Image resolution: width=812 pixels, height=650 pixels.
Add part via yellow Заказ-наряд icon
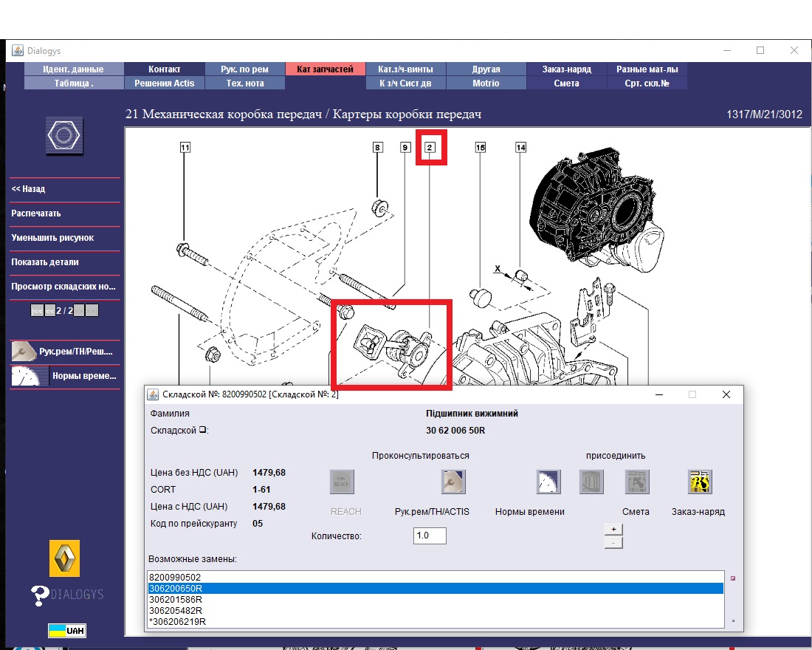click(700, 482)
